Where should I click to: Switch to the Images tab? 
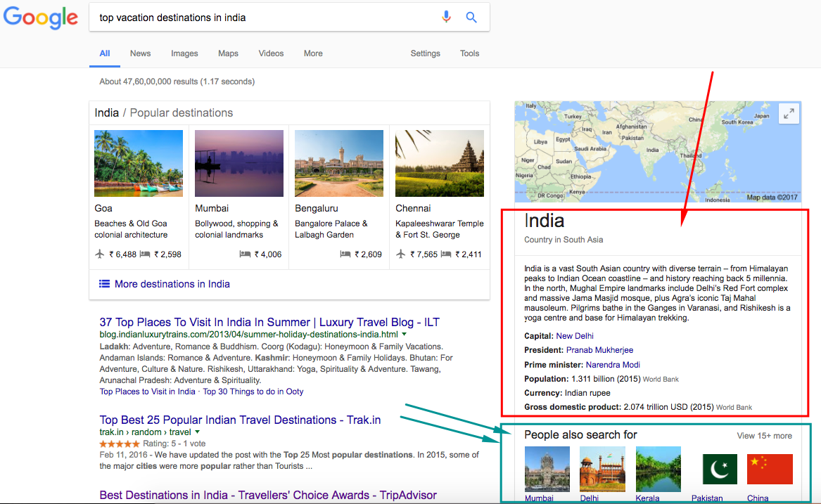pyautogui.click(x=184, y=53)
